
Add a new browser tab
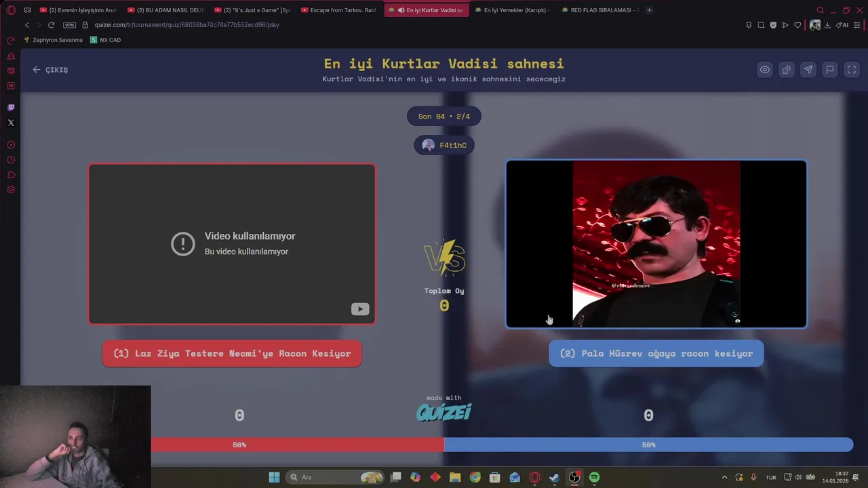(649, 10)
